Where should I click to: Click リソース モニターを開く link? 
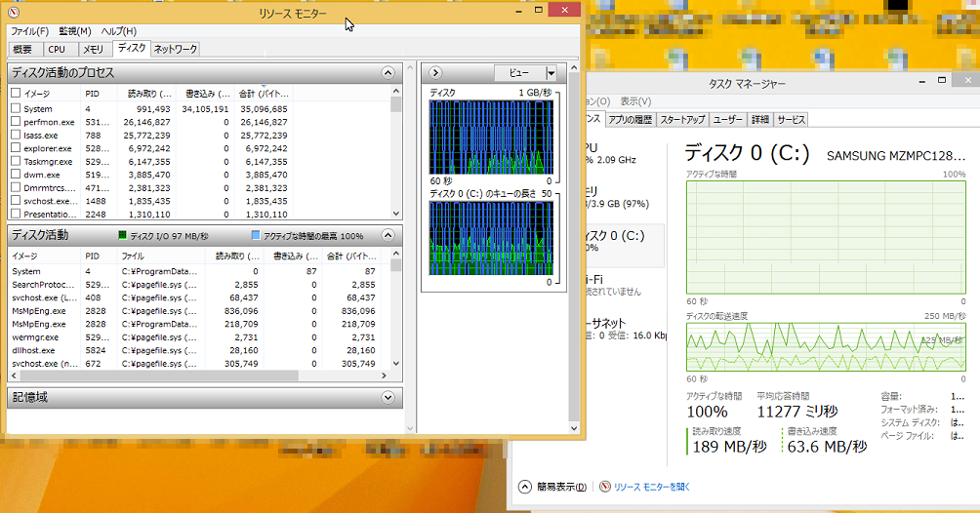[652, 487]
